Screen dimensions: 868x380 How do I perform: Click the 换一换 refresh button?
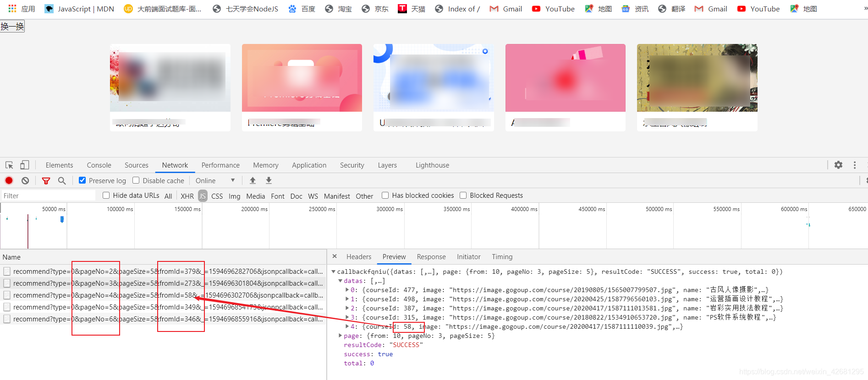(x=12, y=27)
